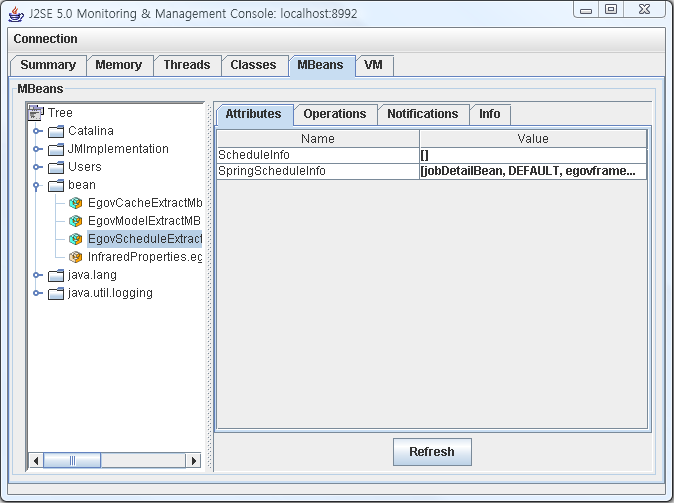The height and width of the screenshot is (503, 674).
Task: Expand the Catalina tree node
Action: point(38,131)
